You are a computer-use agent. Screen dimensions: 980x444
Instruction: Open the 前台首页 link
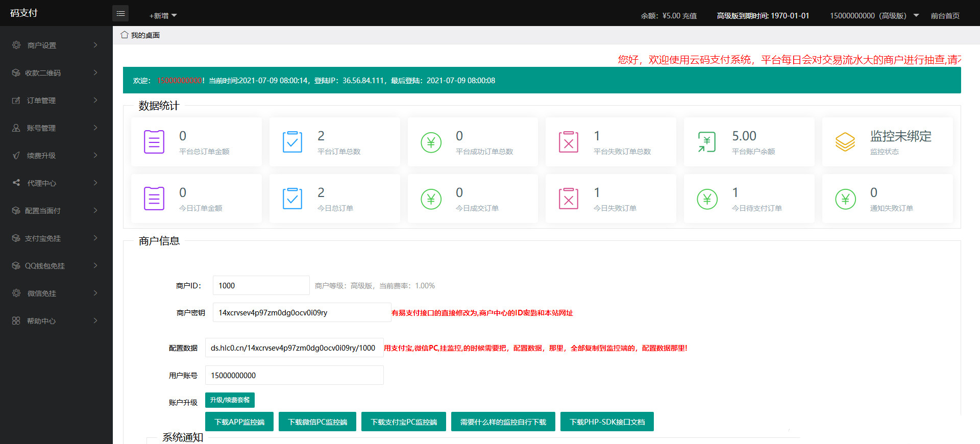pos(945,16)
